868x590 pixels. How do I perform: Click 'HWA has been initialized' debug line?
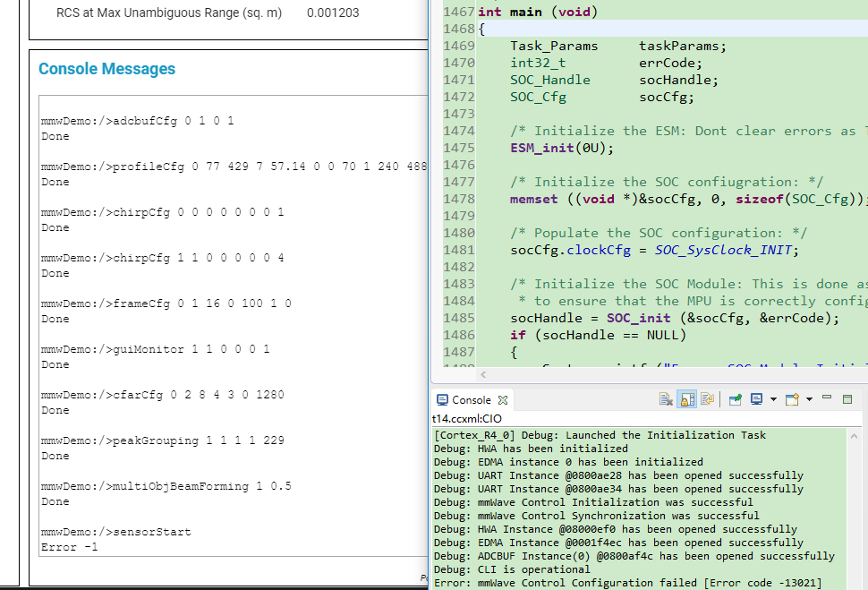pyautogui.click(x=531, y=449)
